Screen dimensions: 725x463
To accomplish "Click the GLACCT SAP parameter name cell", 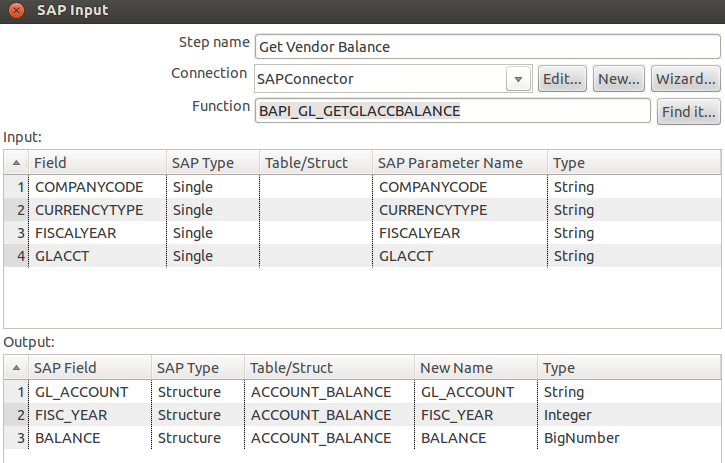I will [x=459, y=256].
